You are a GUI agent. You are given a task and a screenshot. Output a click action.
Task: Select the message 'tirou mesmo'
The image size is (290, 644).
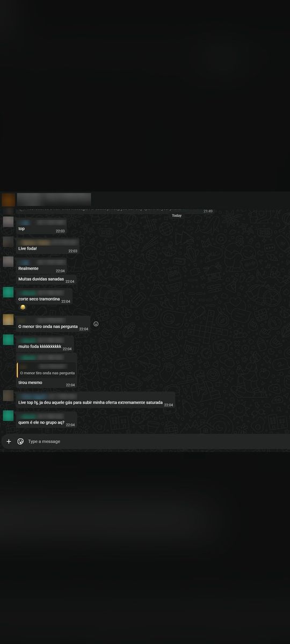click(30, 383)
